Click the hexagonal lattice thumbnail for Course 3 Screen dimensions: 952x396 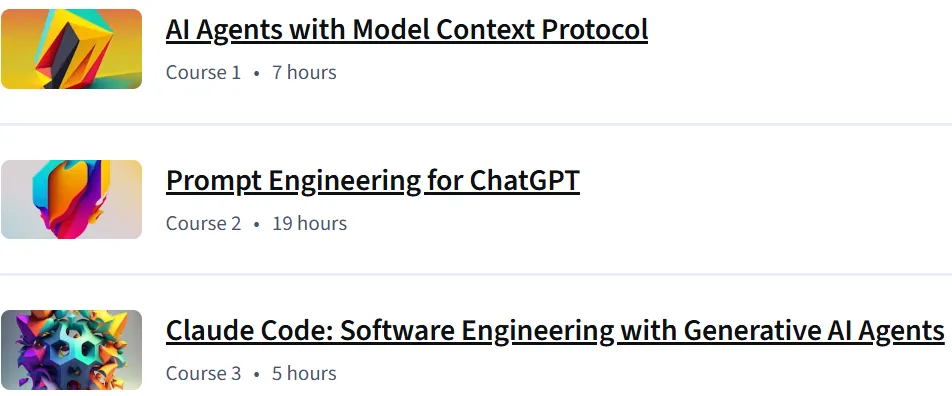pos(72,350)
